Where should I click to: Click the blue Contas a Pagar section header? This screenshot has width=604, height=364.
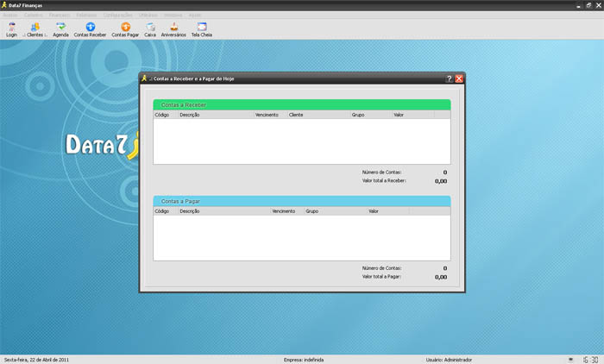pos(302,201)
